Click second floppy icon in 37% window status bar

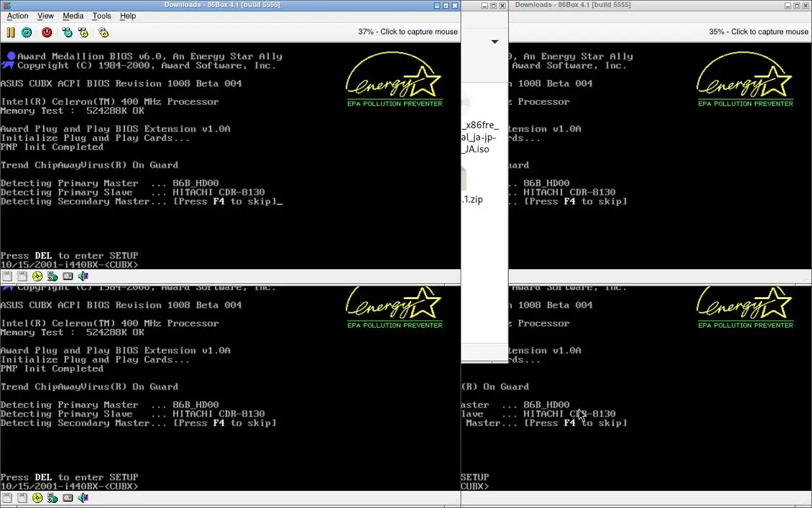[22, 276]
